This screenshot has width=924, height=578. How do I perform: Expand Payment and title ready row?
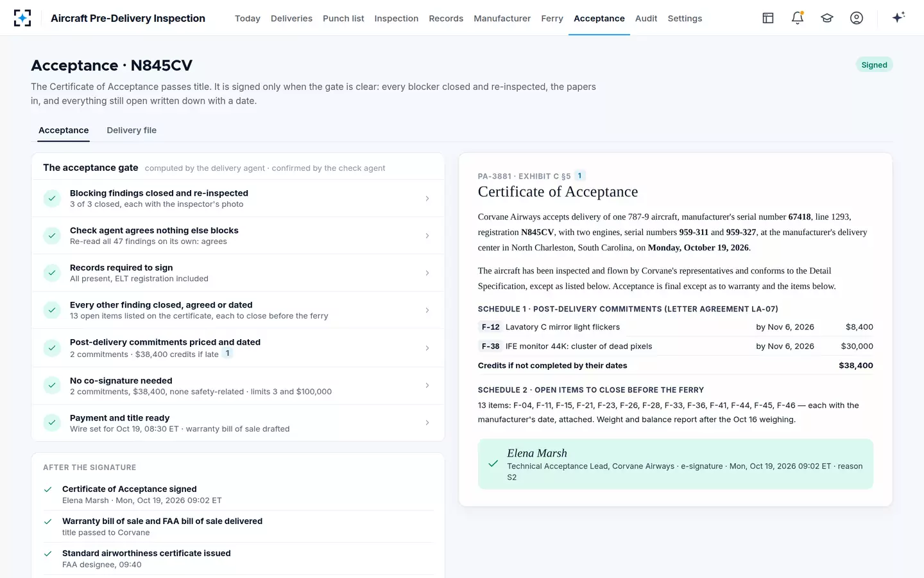238,423
